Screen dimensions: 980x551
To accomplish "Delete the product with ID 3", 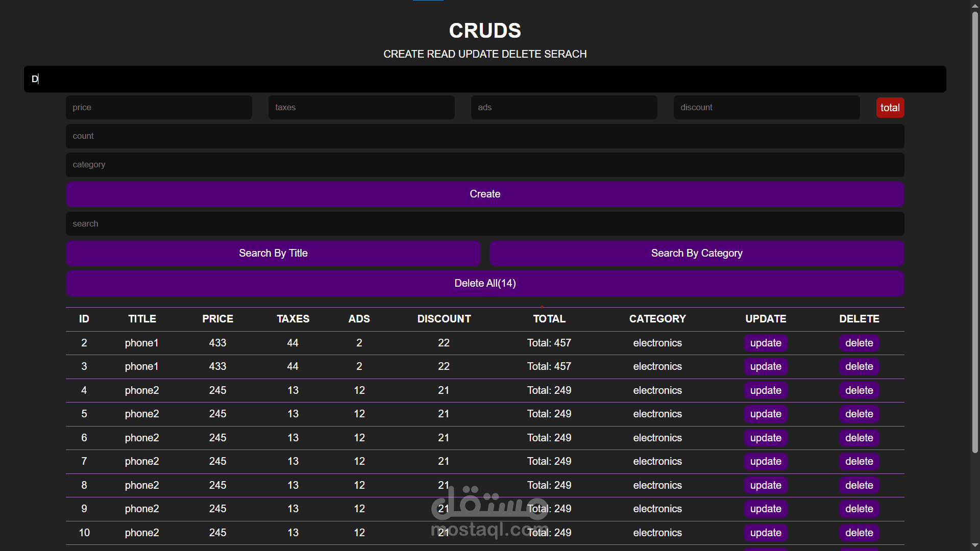I will [859, 366].
